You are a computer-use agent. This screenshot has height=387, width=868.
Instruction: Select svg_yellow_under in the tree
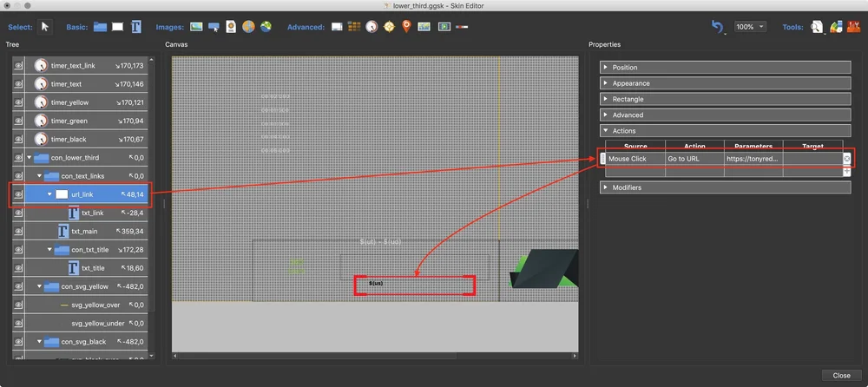pyautogui.click(x=86, y=324)
